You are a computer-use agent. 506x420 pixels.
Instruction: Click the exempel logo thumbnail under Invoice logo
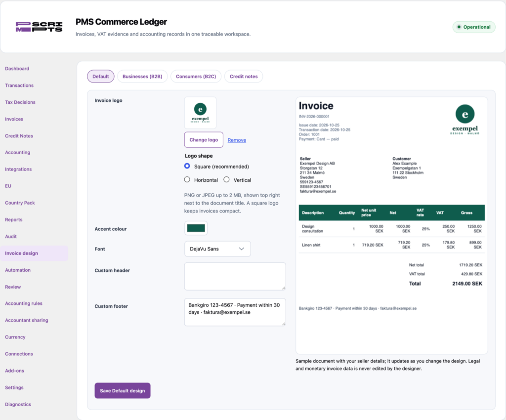pyautogui.click(x=200, y=113)
